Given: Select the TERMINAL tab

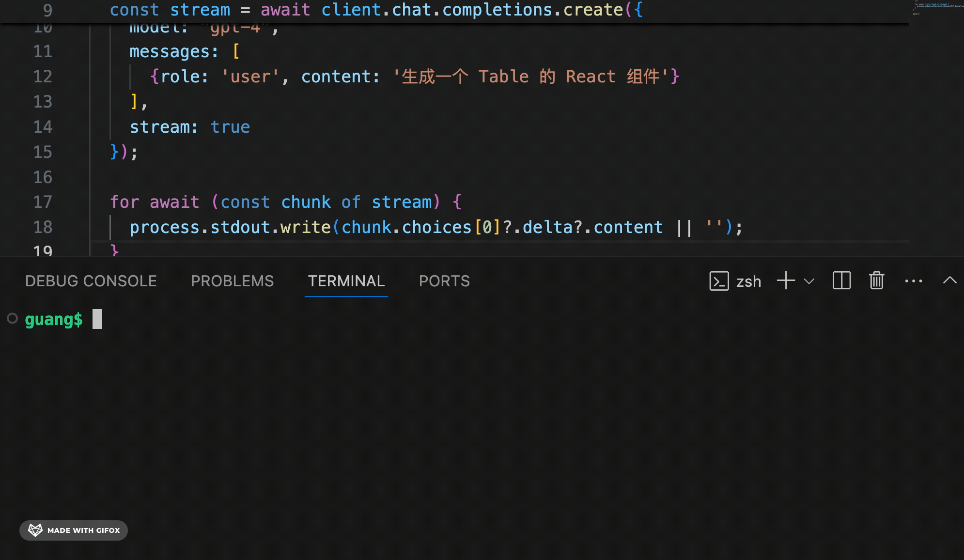Looking at the screenshot, I should (x=346, y=281).
